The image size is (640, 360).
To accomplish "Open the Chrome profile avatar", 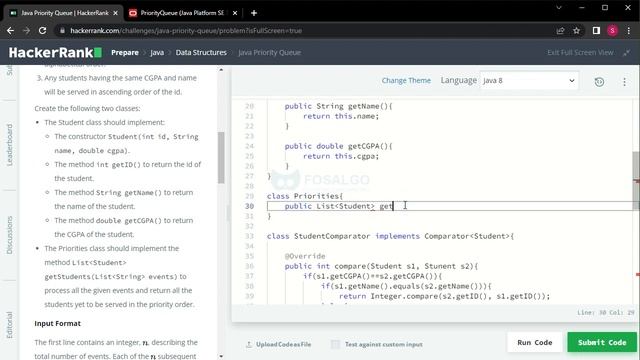I will tap(612, 31).
